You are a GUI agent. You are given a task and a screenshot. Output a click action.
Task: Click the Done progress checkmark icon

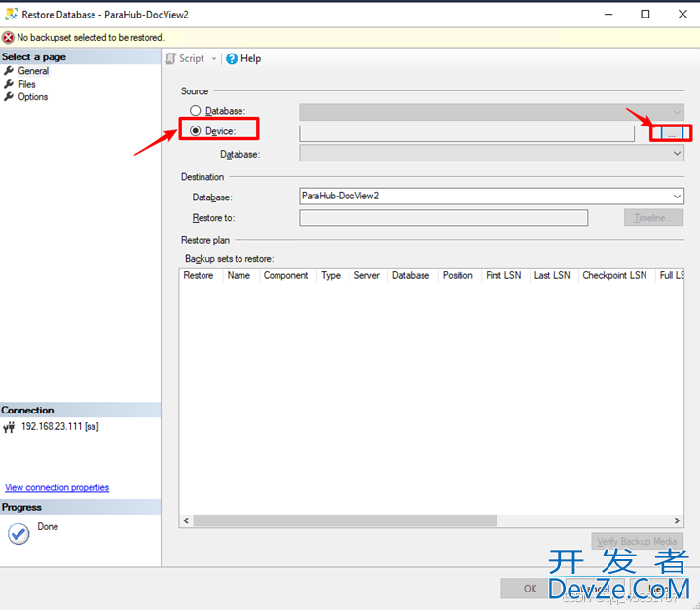click(x=18, y=534)
